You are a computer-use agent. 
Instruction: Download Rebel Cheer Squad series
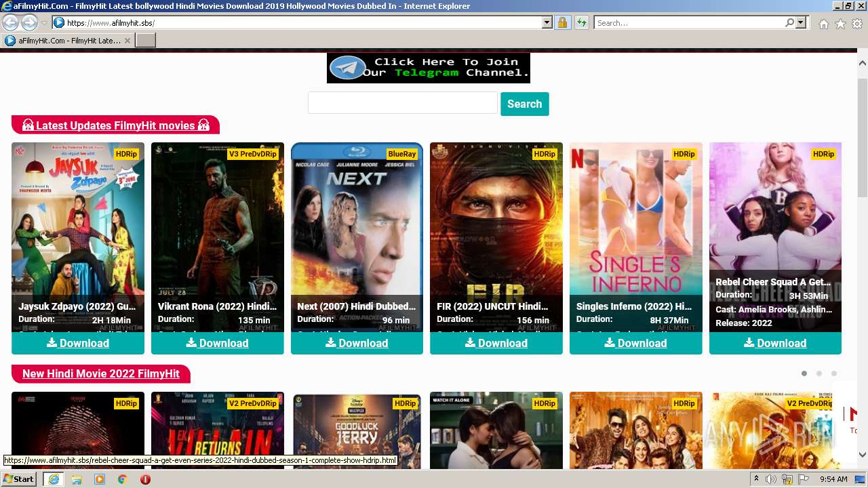coord(775,343)
